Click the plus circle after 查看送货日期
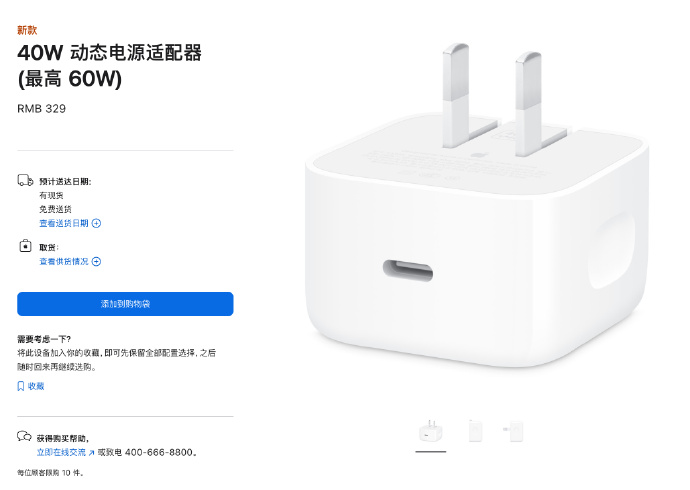690x490 pixels. pos(96,223)
